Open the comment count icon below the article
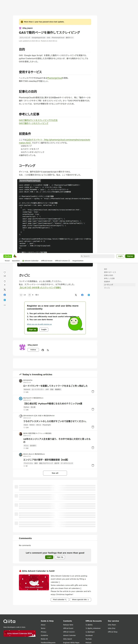Screen dimensions: 138x644 [36, 295]
